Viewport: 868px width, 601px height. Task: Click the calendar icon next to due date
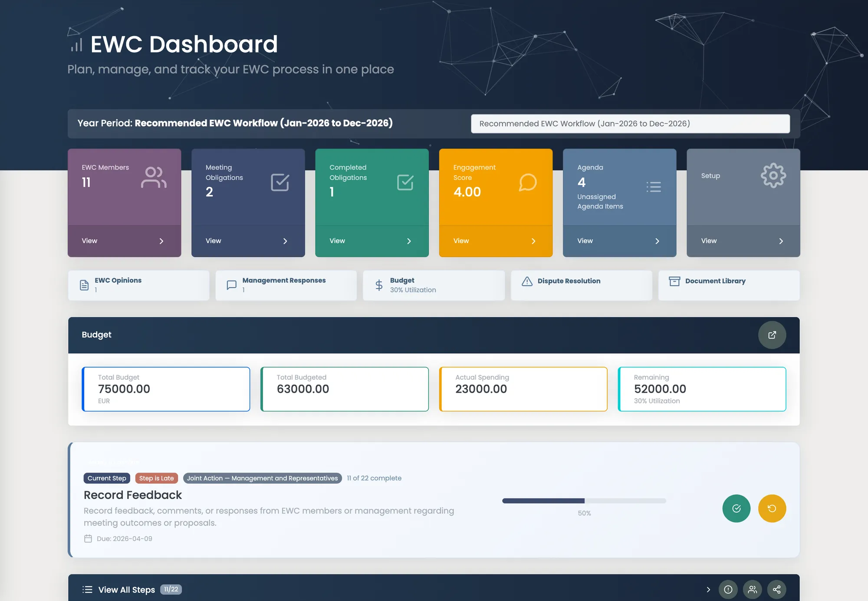point(88,539)
